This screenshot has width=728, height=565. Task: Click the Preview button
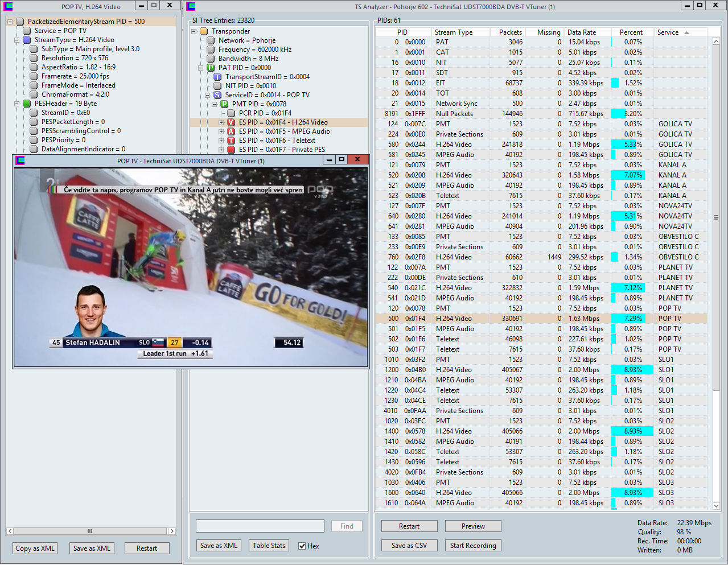point(473,526)
